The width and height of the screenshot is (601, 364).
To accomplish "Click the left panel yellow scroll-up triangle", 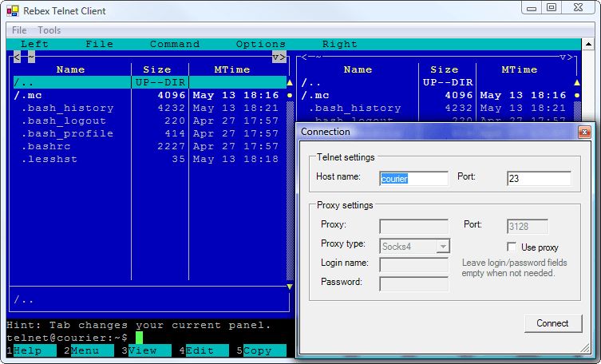I will coord(290,82).
